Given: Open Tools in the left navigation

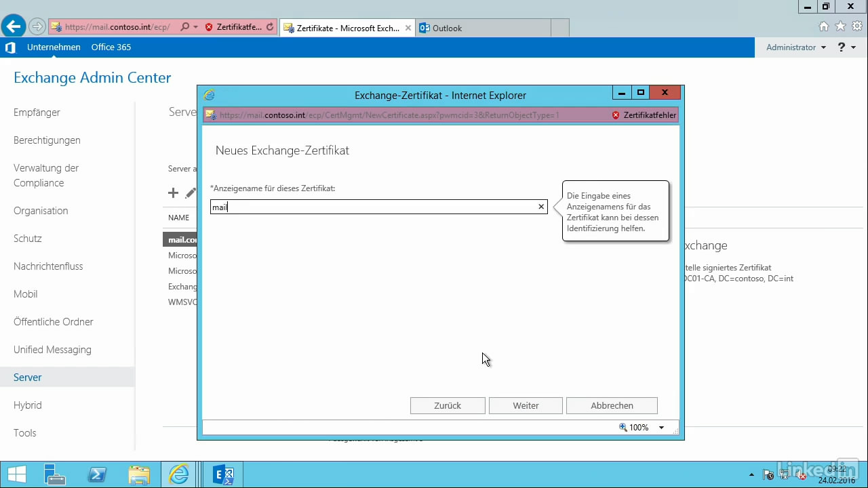Looking at the screenshot, I should point(25,433).
